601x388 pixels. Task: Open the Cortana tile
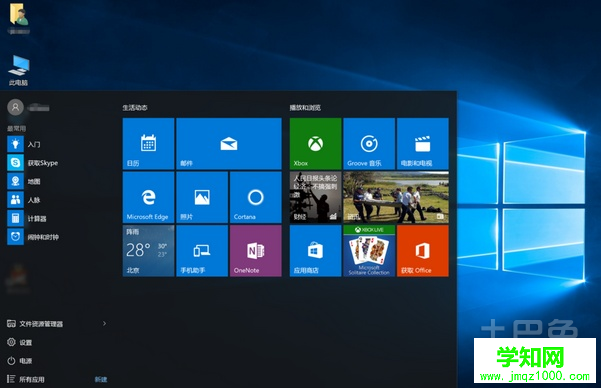(x=256, y=197)
